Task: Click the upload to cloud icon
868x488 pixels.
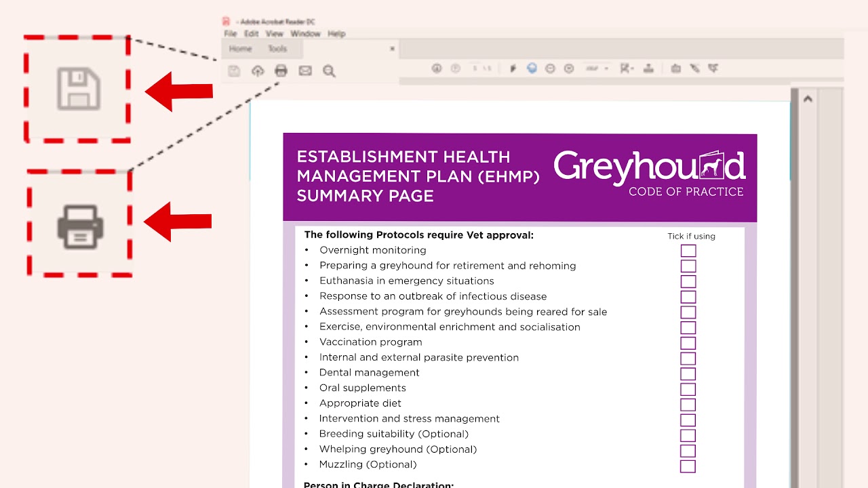Action: [258, 70]
